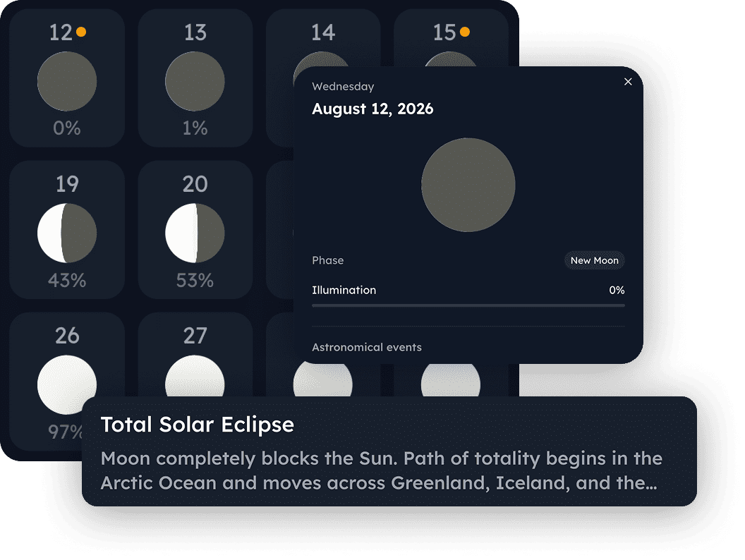This screenshot has width=745, height=560.
Task: Click the orange event dot beside 15
Action: tap(465, 32)
